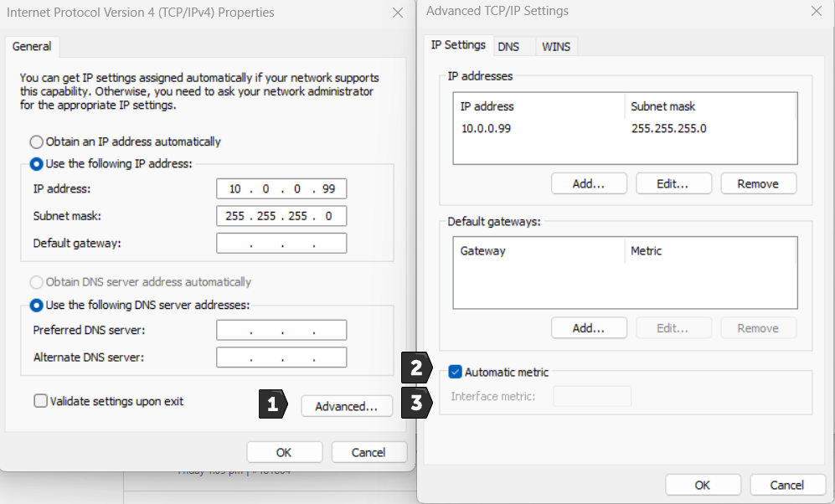Click the Alternate DNS server field
This screenshot has width=835, height=504.
(x=281, y=357)
